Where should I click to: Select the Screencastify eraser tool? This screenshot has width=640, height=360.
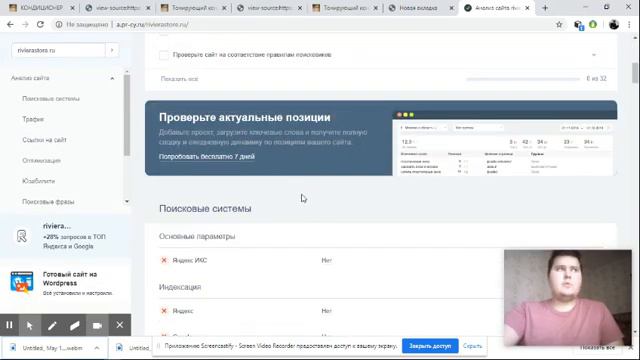click(x=75, y=325)
